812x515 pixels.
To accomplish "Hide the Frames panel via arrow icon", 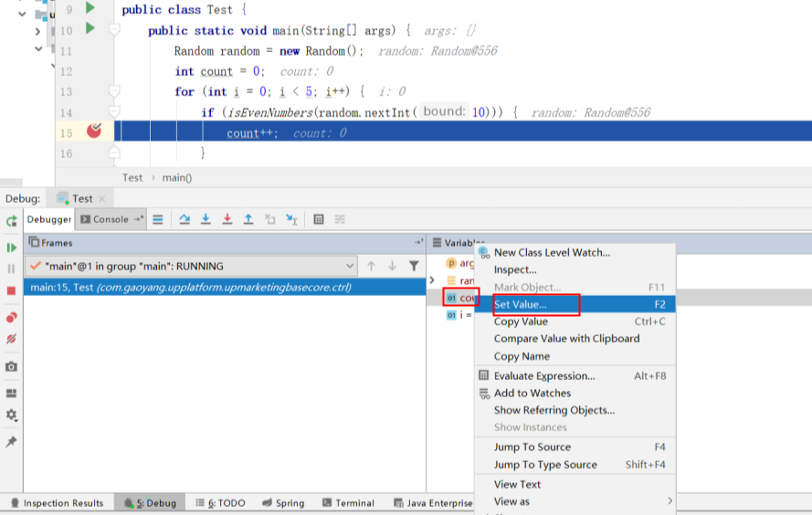I will (418, 242).
